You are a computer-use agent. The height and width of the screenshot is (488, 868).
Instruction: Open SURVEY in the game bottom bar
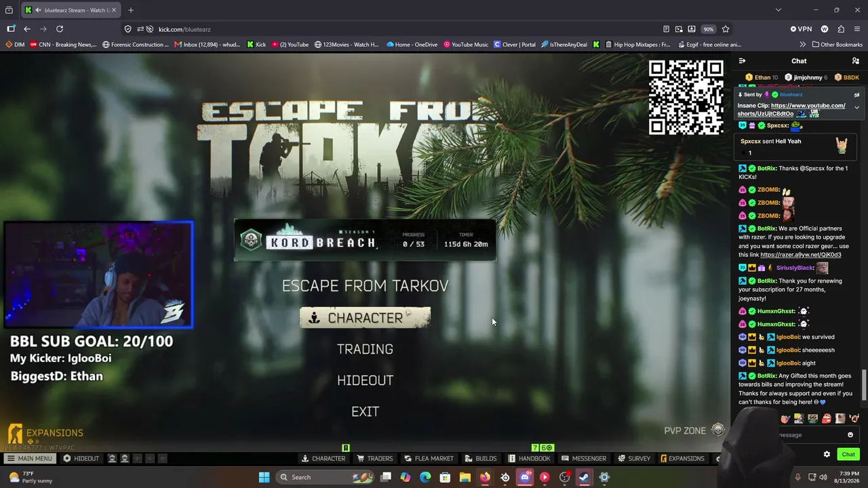[x=633, y=459]
